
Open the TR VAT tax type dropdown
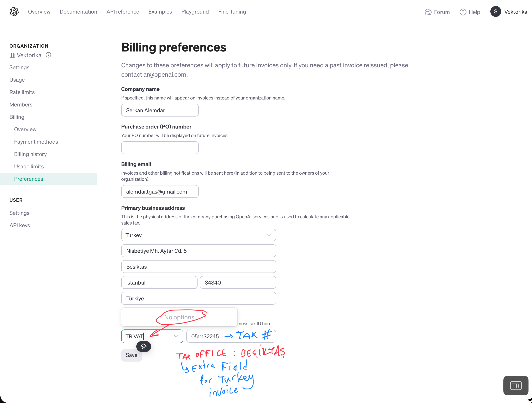(176, 336)
